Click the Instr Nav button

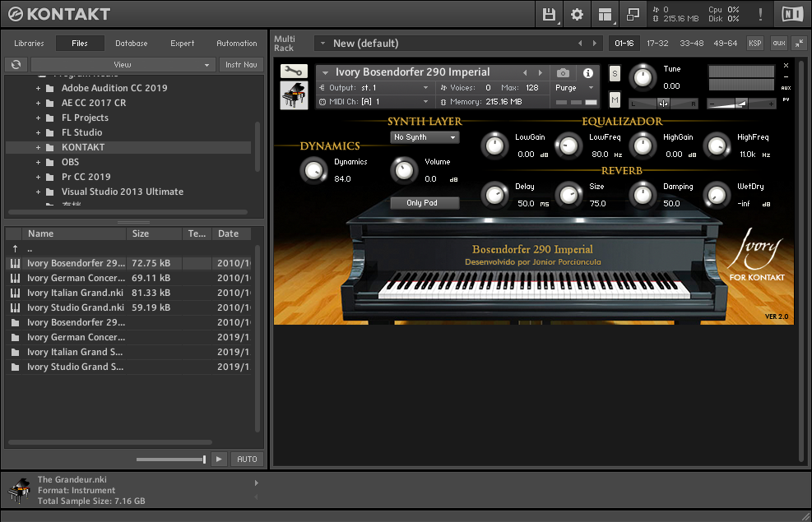tap(241, 65)
